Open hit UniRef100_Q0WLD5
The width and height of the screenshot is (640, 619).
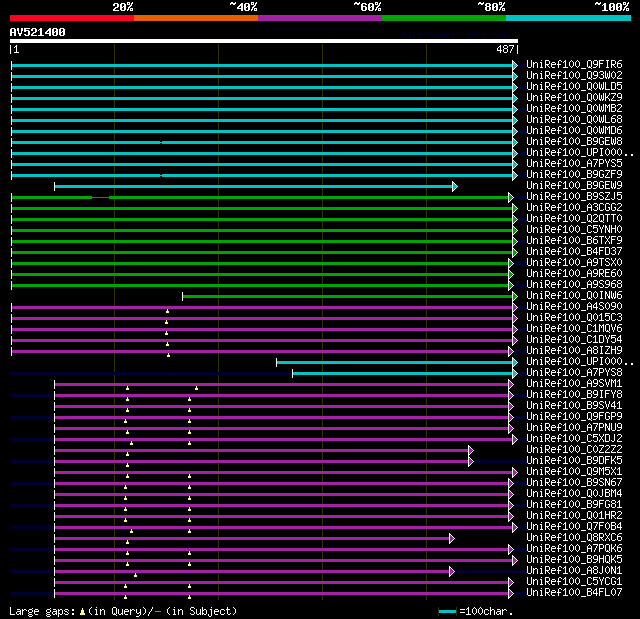574,87
